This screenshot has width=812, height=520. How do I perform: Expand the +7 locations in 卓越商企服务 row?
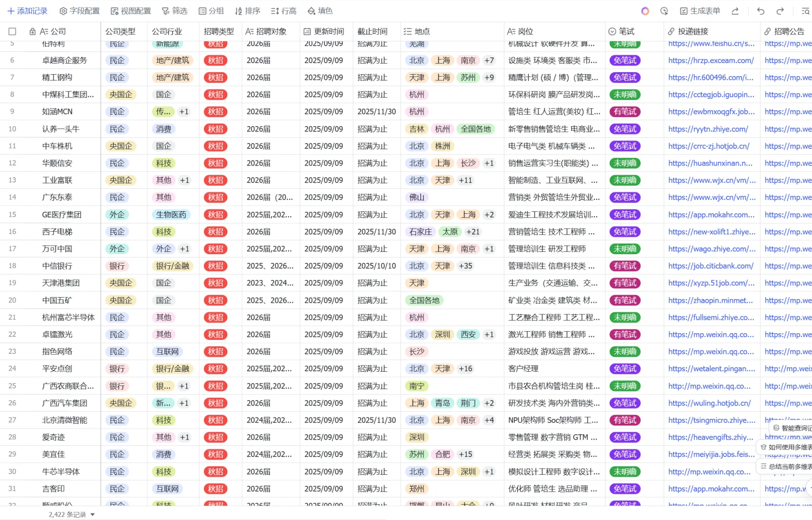click(489, 61)
